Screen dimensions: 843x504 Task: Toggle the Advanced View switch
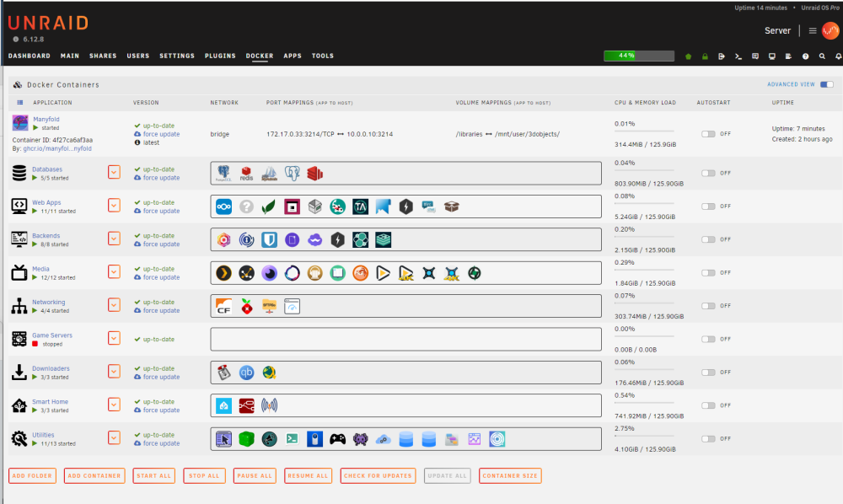coord(827,84)
